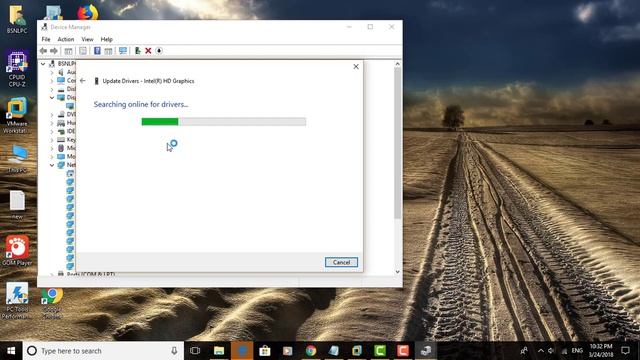Viewport: 640px width, 360px height.
Task: Click the Device Manager scrollbar up arrow
Action: click(398, 64)
